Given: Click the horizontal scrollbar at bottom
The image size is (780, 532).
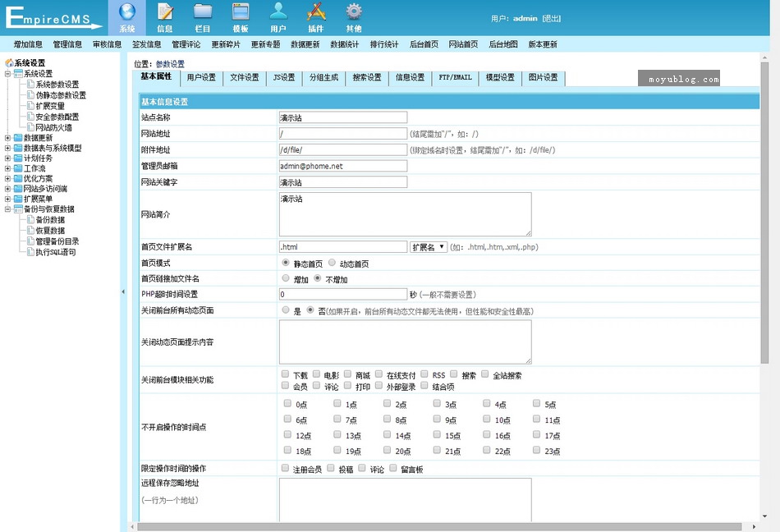Looking at the screenshot, I should pyautogui.click(x=439, y=526).
